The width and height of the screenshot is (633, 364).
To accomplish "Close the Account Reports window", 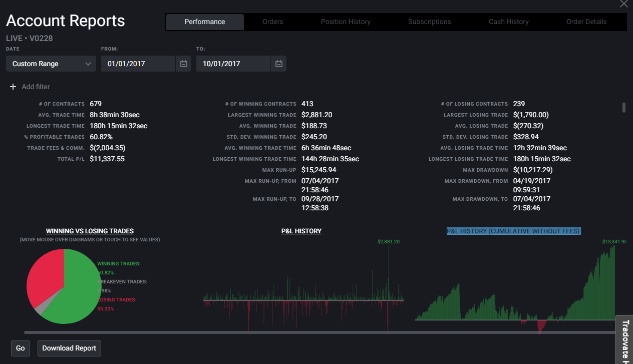I will pyautogui.click(x=623, y=4).
